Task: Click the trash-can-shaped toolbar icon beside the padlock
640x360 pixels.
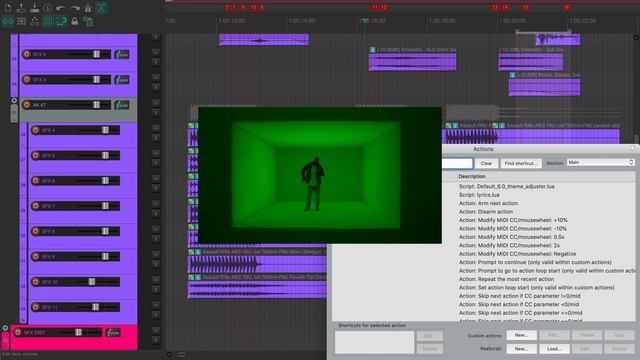Action: pyautogui.click(x=88, y=21)
